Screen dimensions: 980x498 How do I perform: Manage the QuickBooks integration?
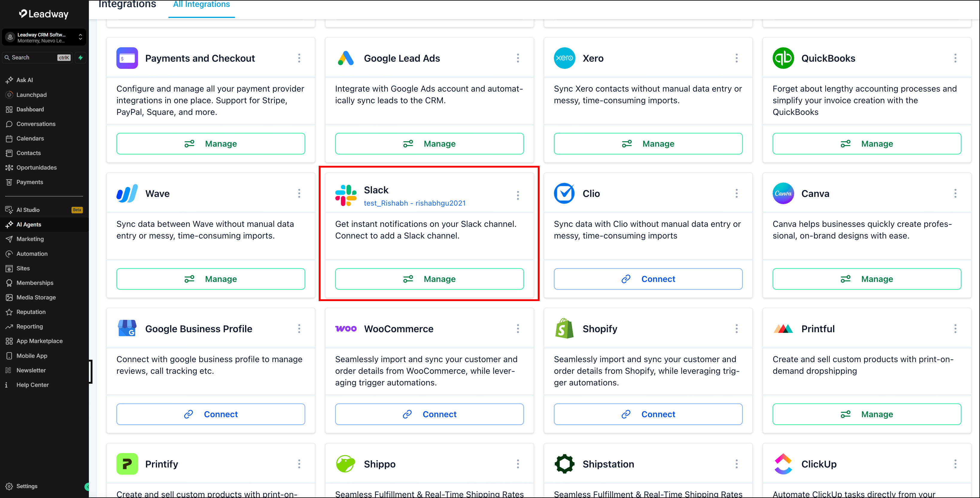tap(867, 143)
